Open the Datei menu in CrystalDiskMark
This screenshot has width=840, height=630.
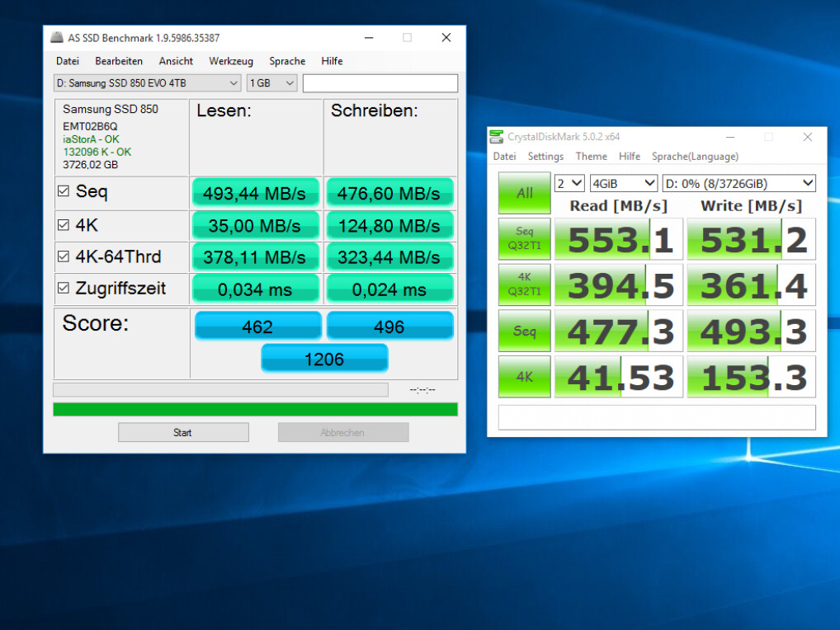coord(505,157)
